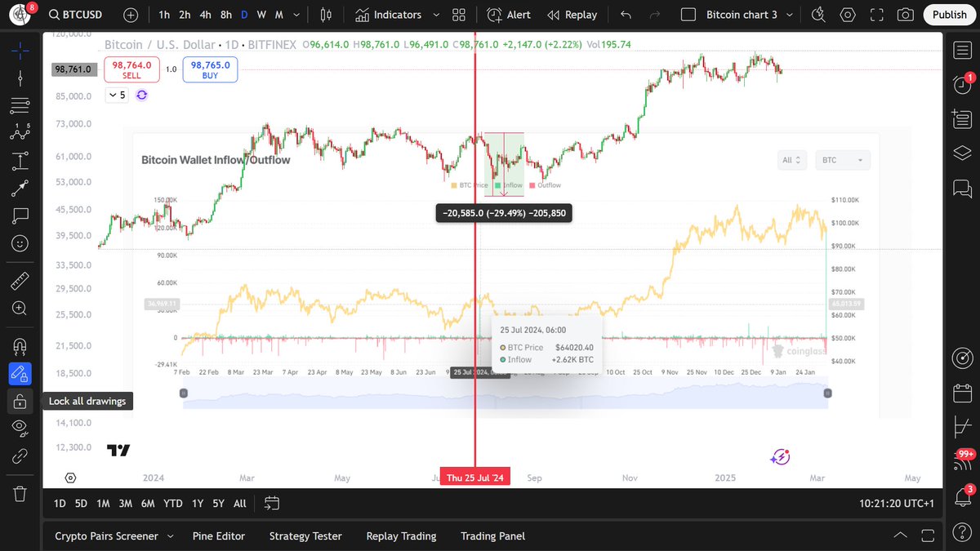This screenshot has height=551, width=980.
Task: Lock all drawings
Action: pyautogui.click(x=20, y=401)
